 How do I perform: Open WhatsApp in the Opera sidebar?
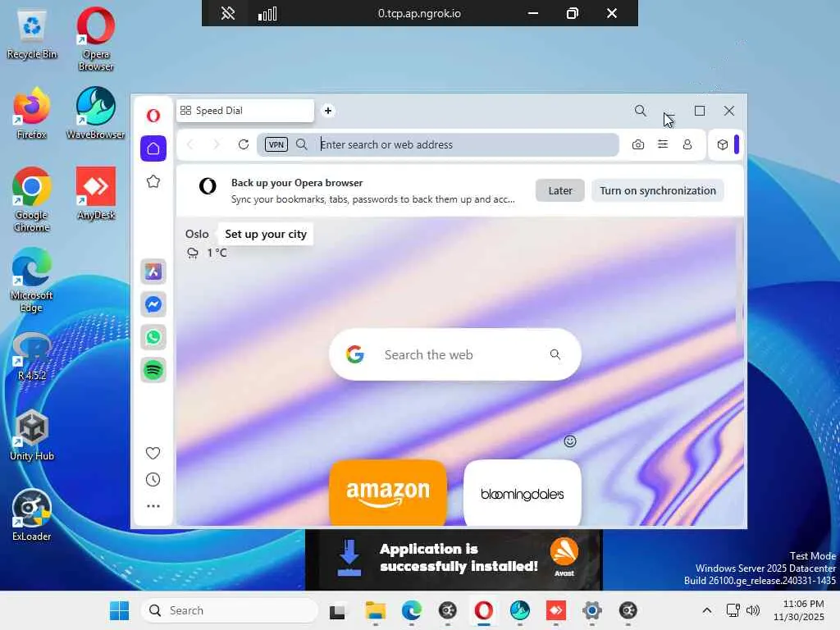click(x=153, y=337)
